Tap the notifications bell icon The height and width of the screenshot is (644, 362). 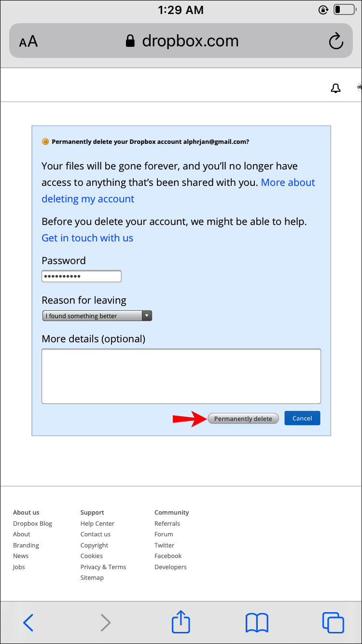point(335,88)
